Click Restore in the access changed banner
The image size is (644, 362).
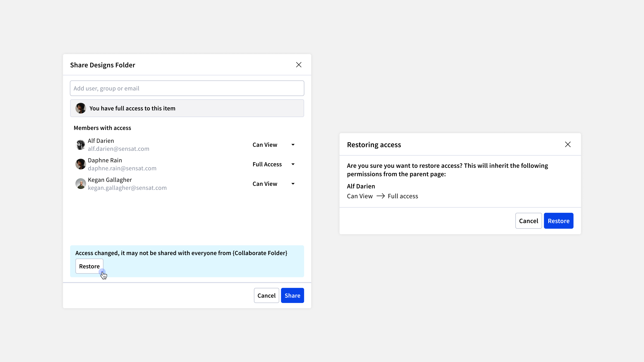point(89,266)
